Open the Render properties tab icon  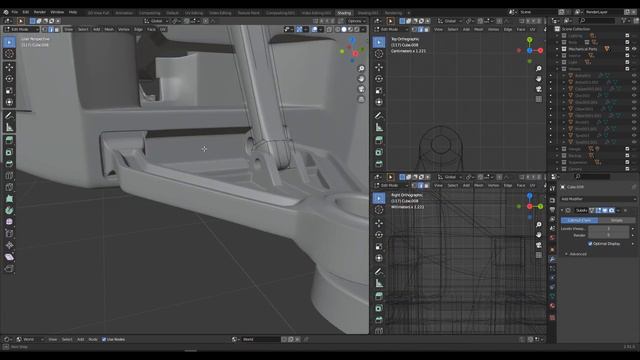point(552,200)
